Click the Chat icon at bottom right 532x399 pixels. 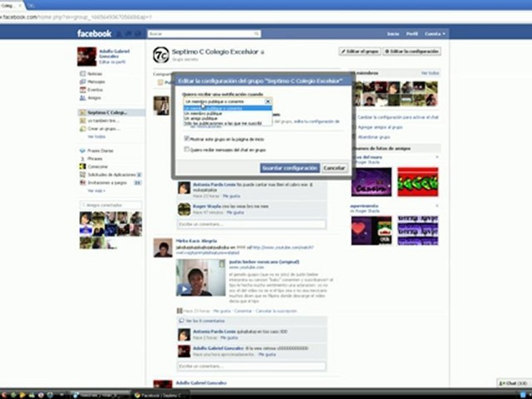click(x=502, y=383)
